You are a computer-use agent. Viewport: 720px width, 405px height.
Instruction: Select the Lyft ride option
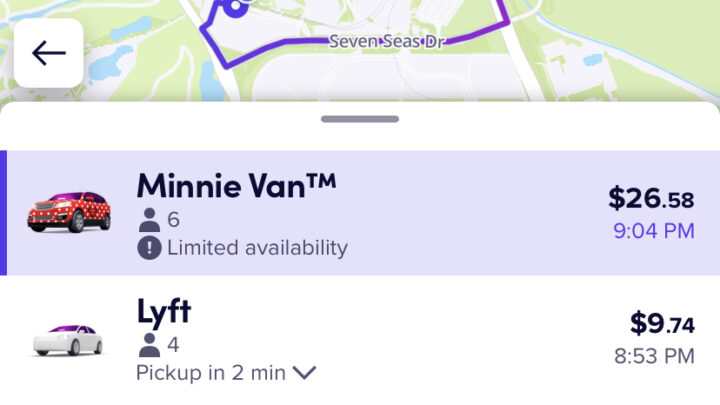[360, 340]
